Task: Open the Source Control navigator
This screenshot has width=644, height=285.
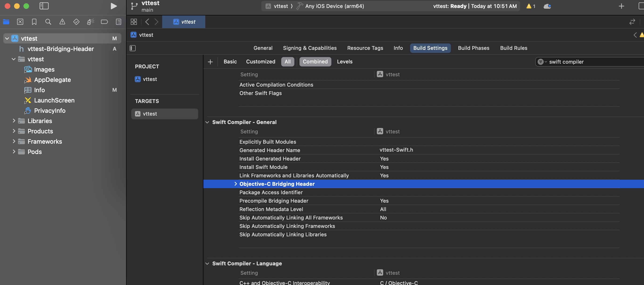Action: (x=20, y=22)
